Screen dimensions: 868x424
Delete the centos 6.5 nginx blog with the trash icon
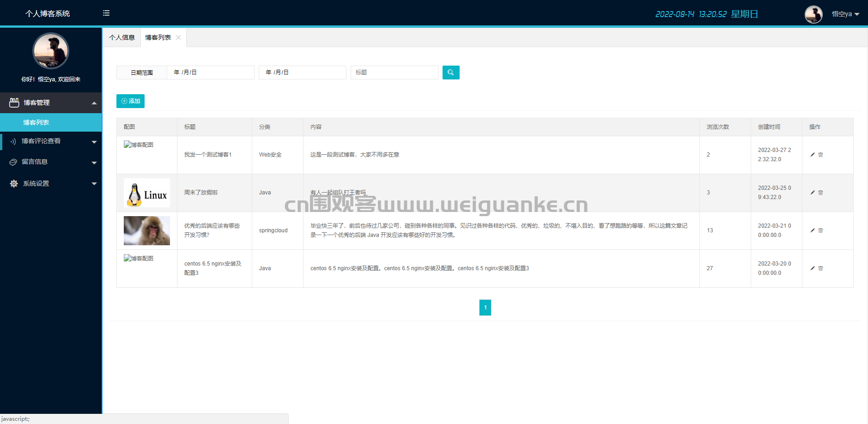[820, 268]
